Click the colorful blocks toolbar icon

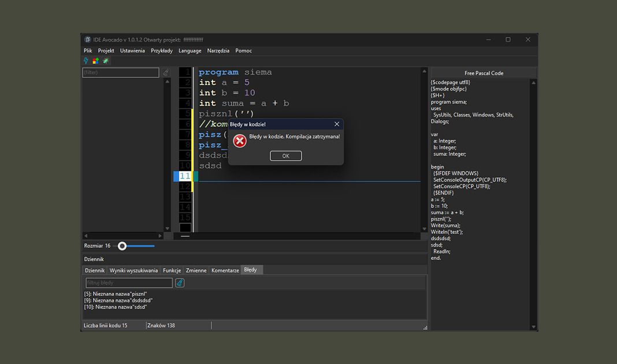[x=96, y=61]
